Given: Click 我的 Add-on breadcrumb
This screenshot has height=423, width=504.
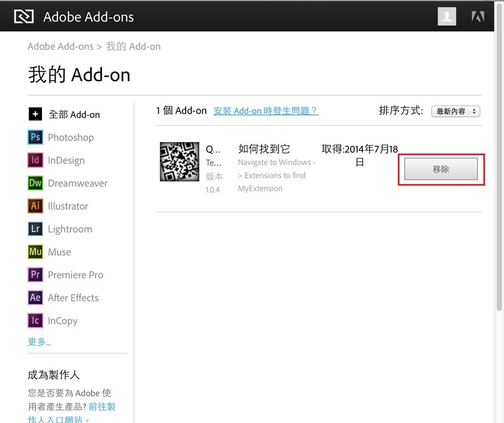Looking at the screenshot, I should point(133,46).
